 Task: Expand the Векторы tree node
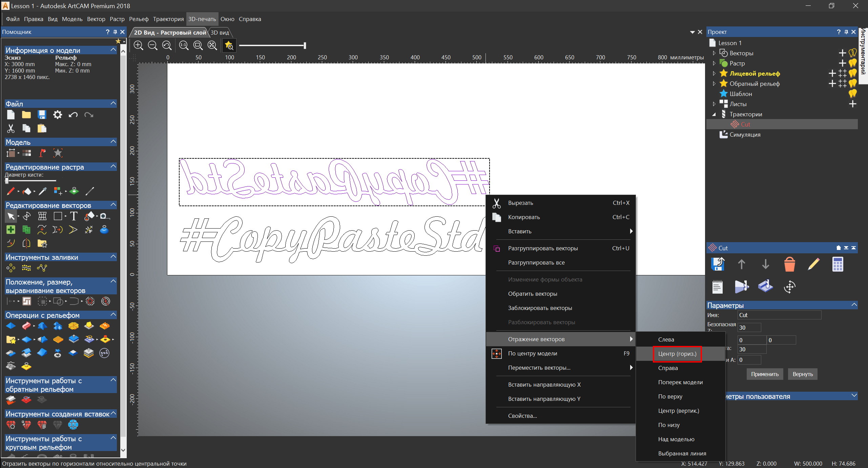(x=714, y=53)
